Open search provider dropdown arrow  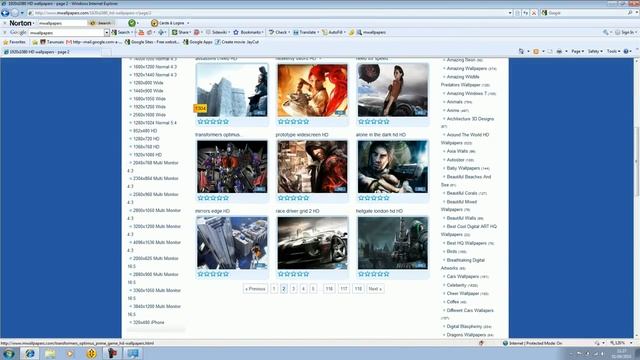click(636, 13)
